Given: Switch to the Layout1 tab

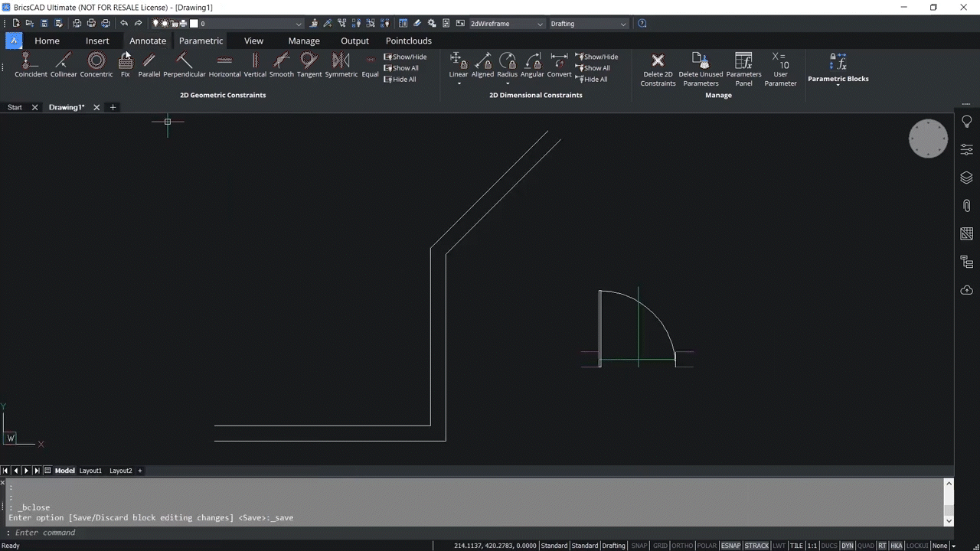Looking at the screenshot, I should click(x=90, y=471).
